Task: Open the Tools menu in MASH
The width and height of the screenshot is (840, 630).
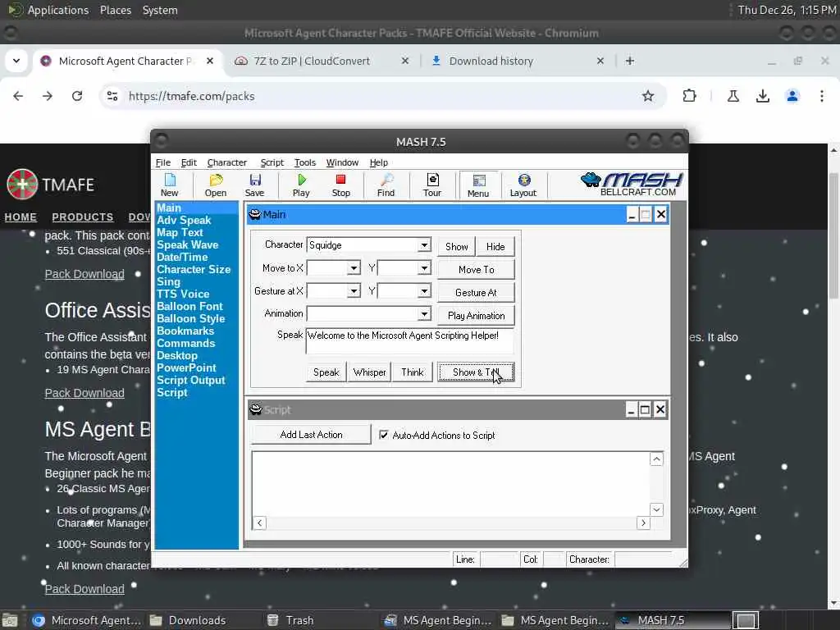Action: pos(305,162)
